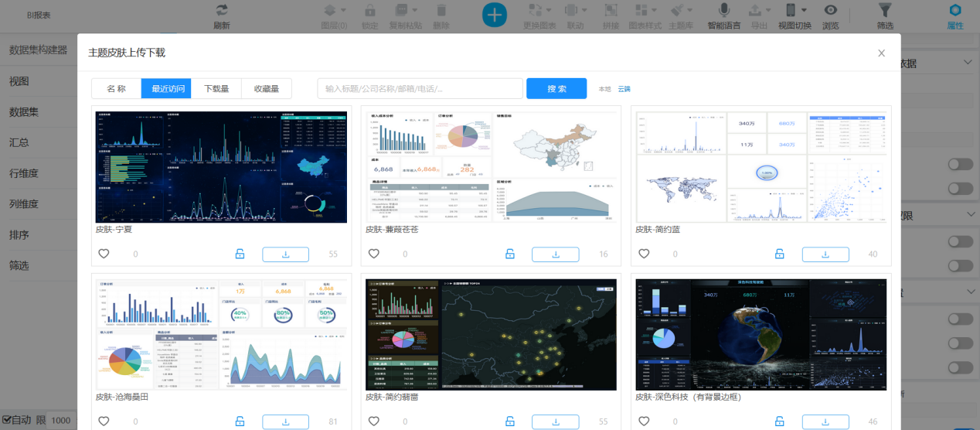Switch to the 本地 local source link
This screenshot has height=430, width=980.
click(x=604, y=89)
